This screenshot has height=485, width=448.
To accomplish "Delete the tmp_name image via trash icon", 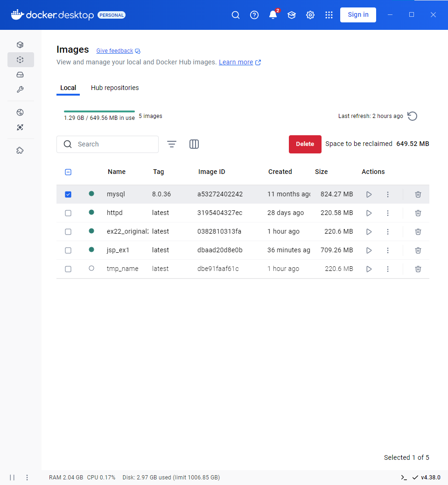I will pyautogui.click(x=418, y=269).
